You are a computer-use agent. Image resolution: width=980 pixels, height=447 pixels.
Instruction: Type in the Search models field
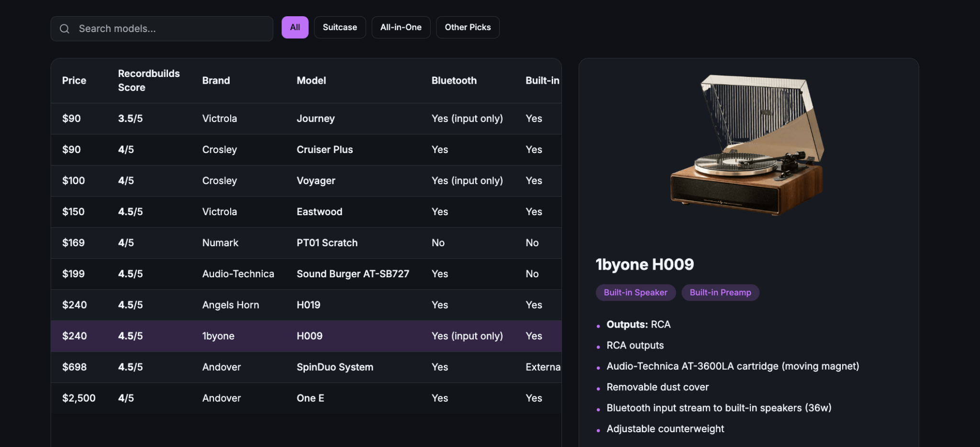click(x=172, y=29)
